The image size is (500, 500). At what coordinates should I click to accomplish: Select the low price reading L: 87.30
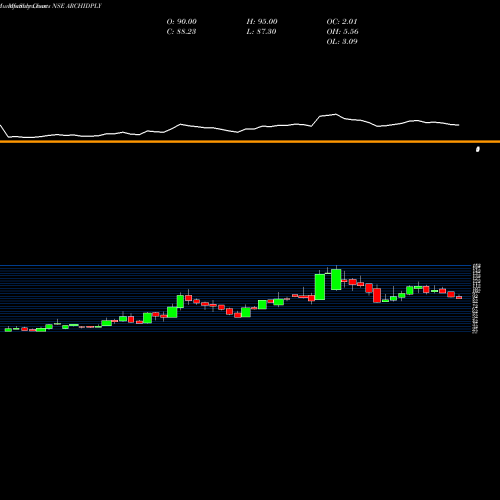tap(261, 32)
